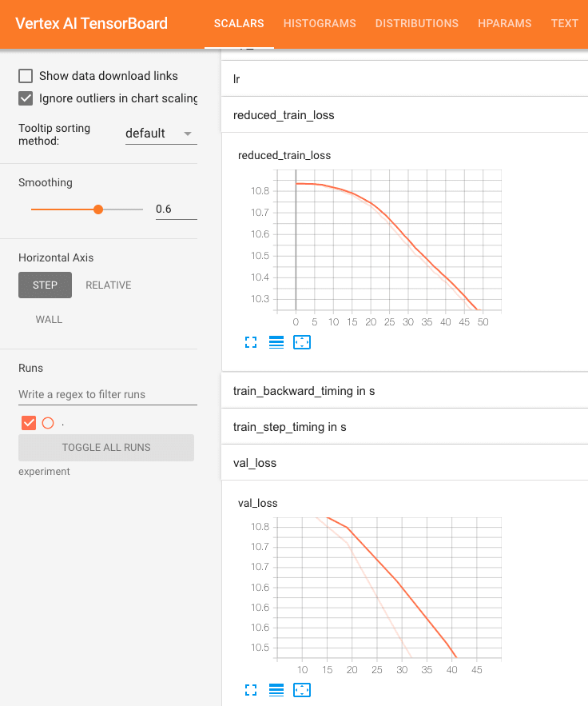588x706 pixels.
Task: Click the reduced_train_loss plot curve area
Action: (x=389, y=240)
